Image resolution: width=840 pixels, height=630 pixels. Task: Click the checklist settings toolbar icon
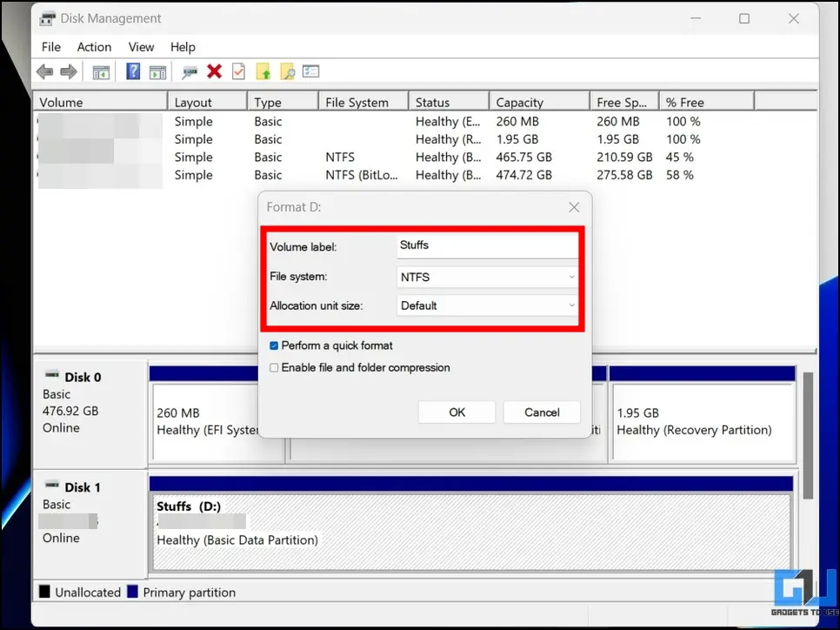click(310, 70)
